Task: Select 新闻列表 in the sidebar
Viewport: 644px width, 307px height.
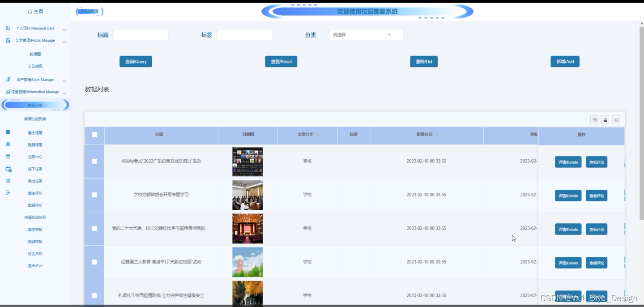Action: coord(35,105)
